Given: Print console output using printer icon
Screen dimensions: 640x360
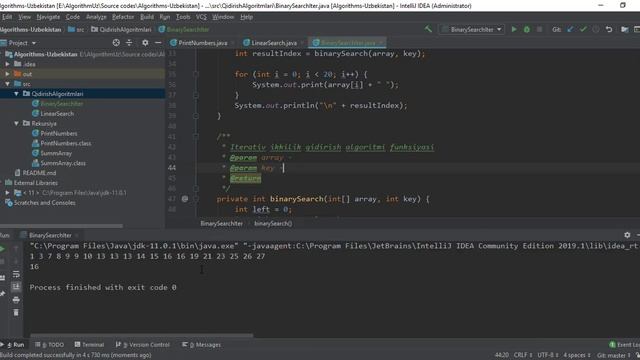Looking at the screenshot, I should click(16, 300).
